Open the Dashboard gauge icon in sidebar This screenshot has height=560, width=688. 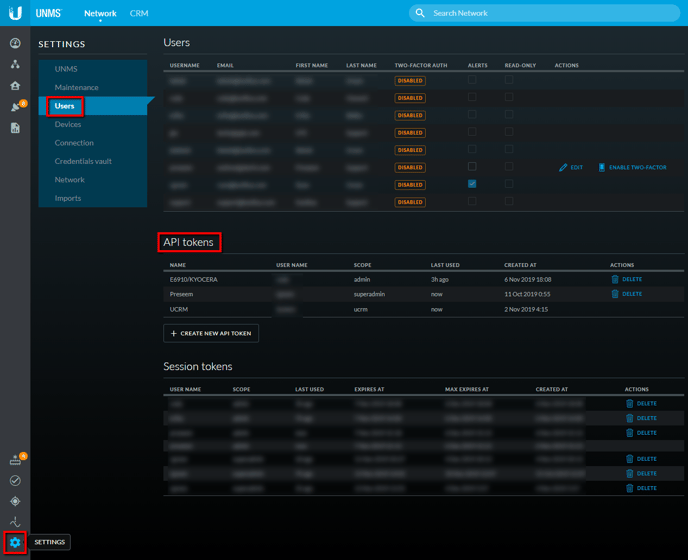coord(15,43)
